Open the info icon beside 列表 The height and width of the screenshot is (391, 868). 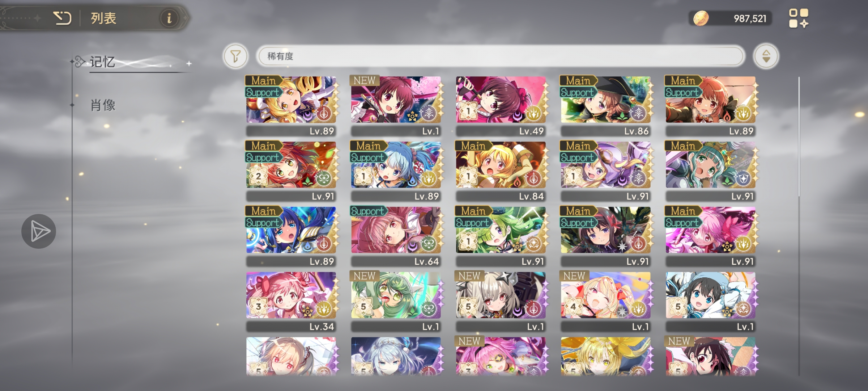tap(169, 18)
